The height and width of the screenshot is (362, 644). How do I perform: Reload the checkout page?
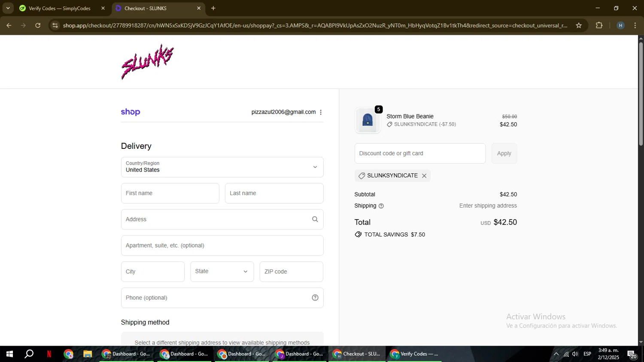click(38, 25)
